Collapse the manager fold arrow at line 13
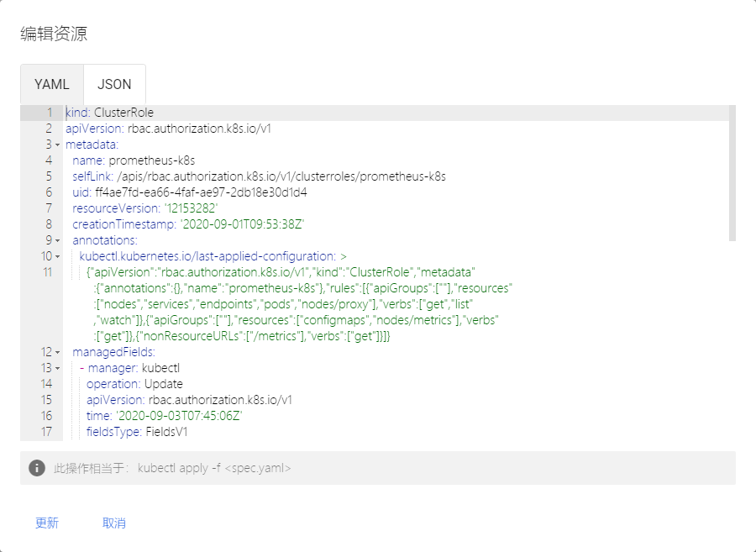Viewport: 756px width, 552px height. point(57,368)
